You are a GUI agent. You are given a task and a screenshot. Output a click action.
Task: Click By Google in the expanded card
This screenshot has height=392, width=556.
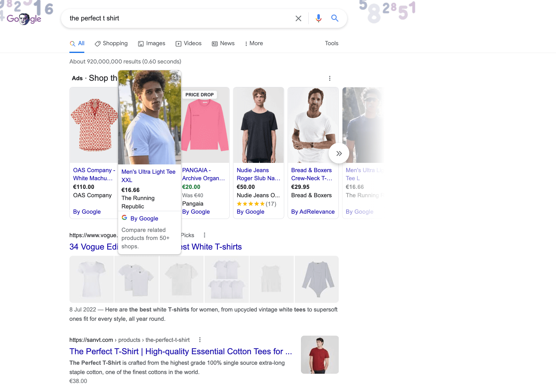(x=144, y=219)
